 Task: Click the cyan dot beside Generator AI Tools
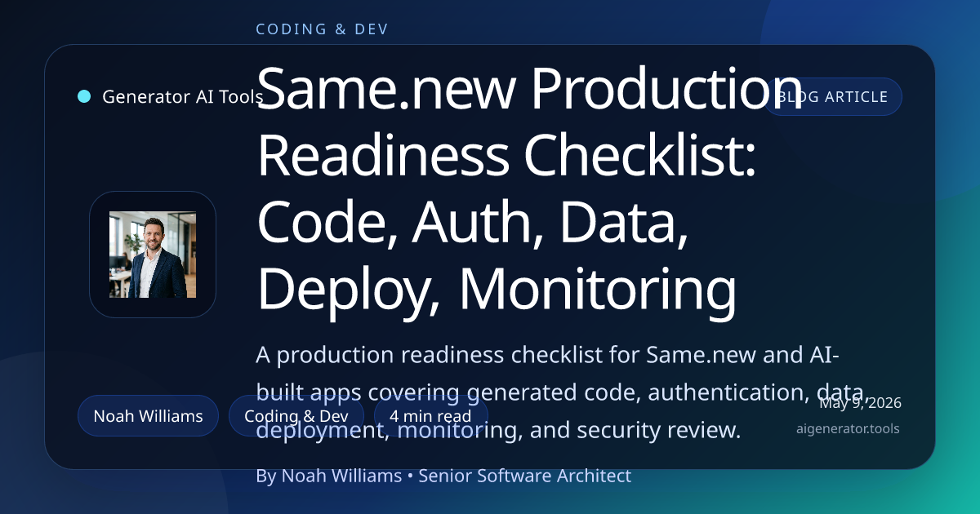click(84, 96)
